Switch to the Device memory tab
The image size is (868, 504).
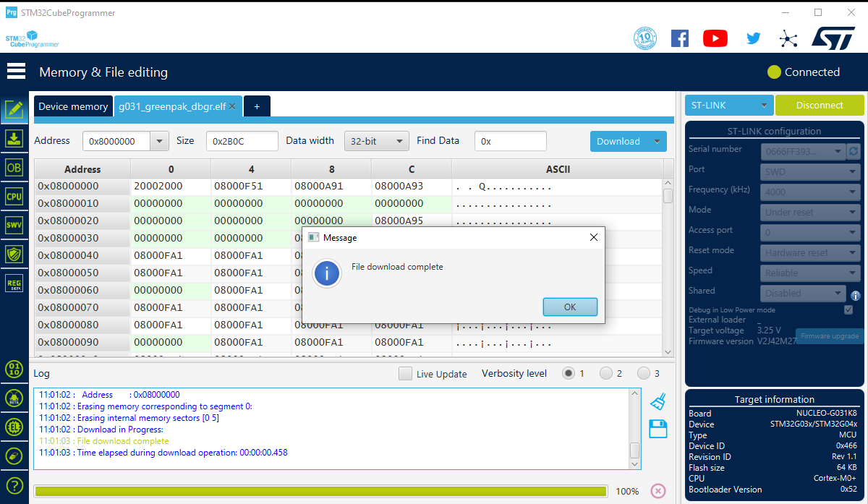(73, 106)
